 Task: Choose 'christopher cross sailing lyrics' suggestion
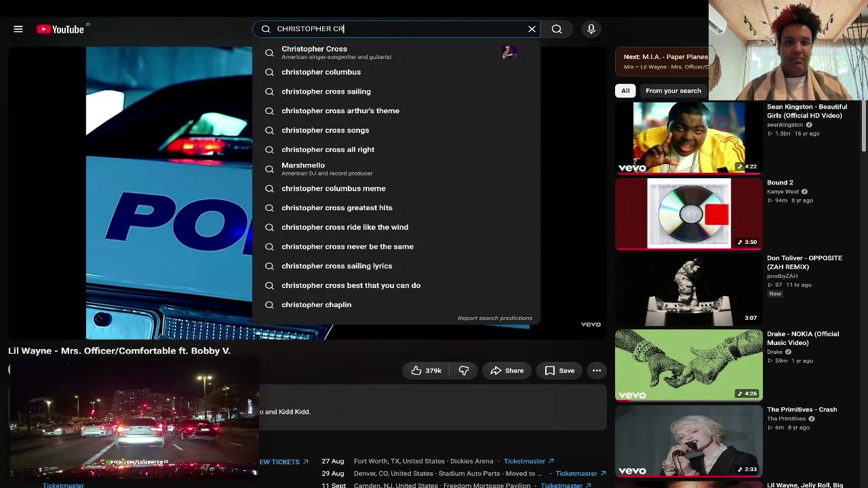396,266
